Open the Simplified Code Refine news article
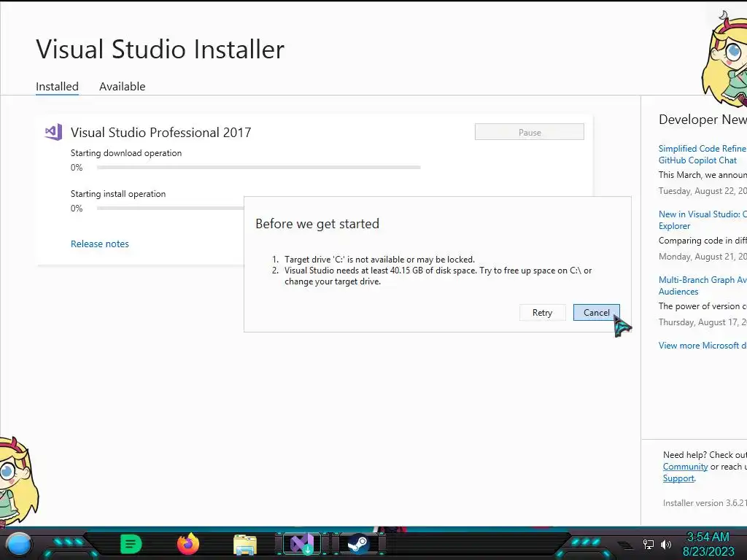The image size is (747, 560). click(703, 155)
